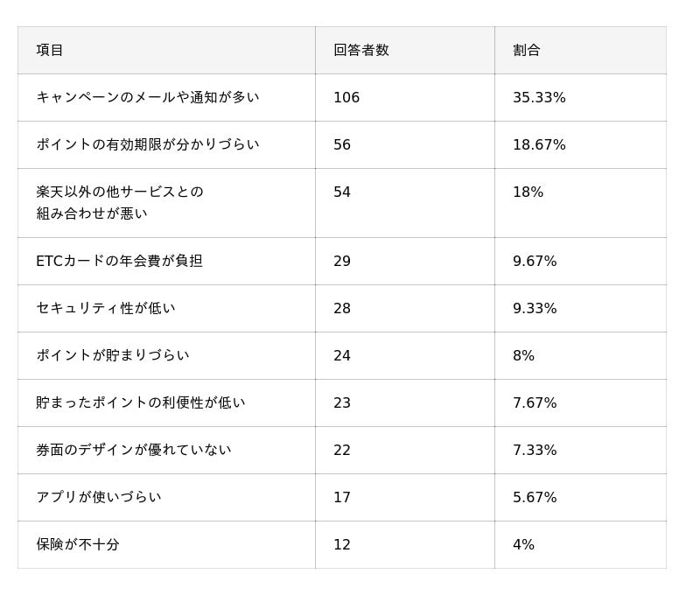
Task: Select the respondent count 54 cell
Action: point(342,192)
